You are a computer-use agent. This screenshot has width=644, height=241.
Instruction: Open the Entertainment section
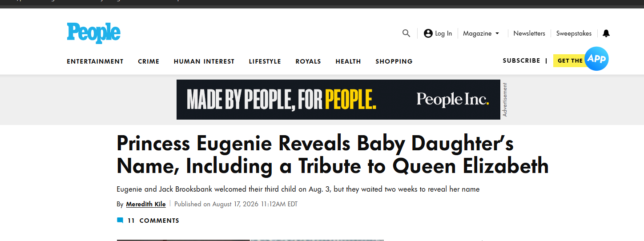pyautogui.click(x=95, y=61)
